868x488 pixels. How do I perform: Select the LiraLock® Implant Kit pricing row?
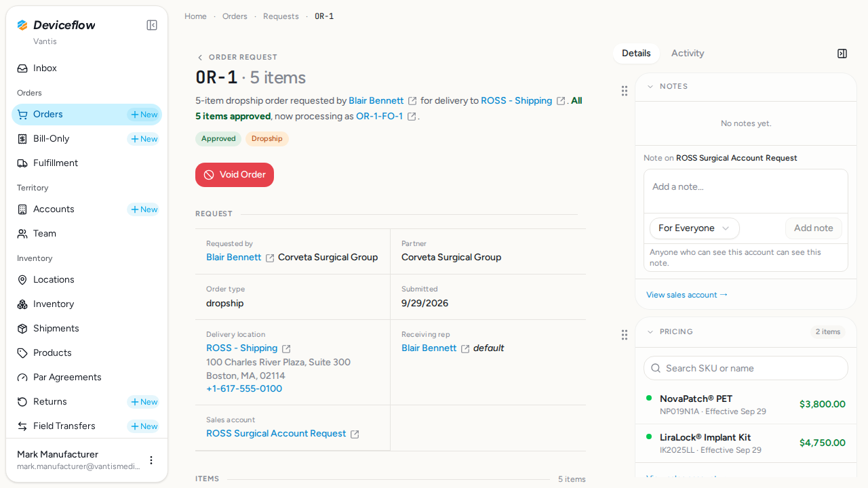746,443
